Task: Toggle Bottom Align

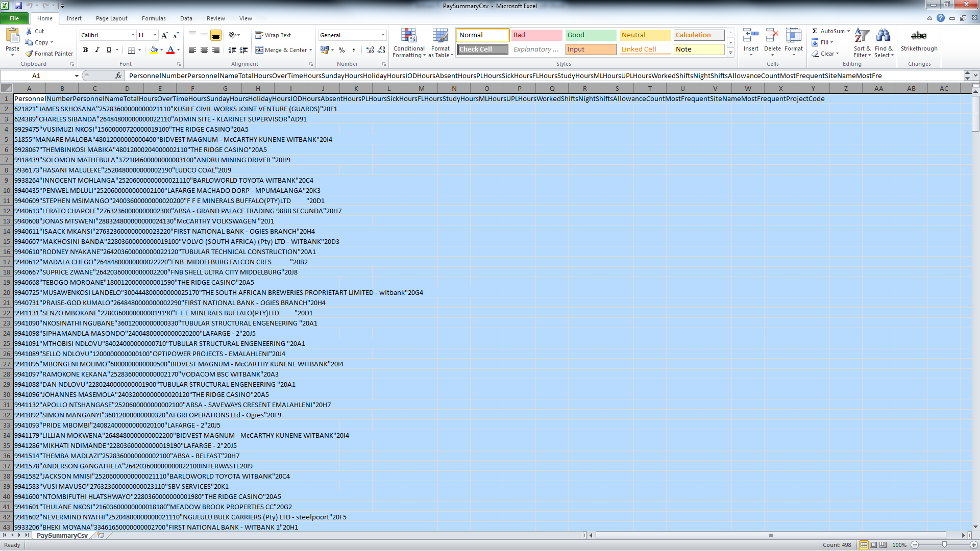Action: click(x=216, y=35)
